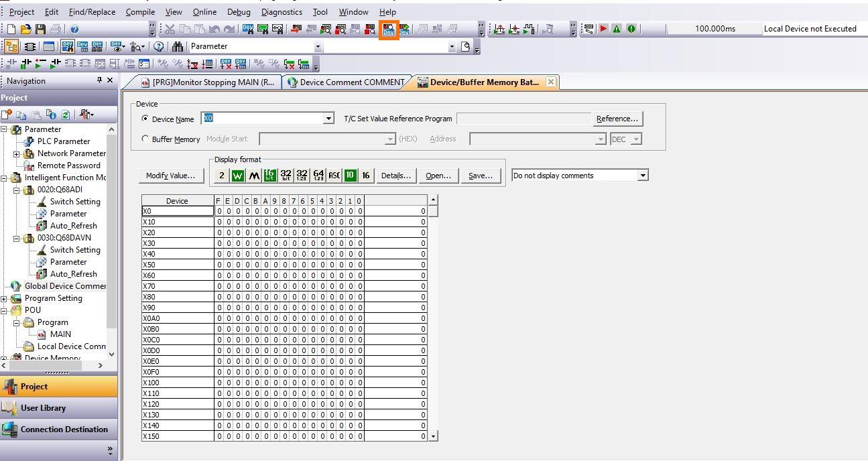Activate the decimal '10' display format icon
The image size is (868, 461).
point(351,175)
